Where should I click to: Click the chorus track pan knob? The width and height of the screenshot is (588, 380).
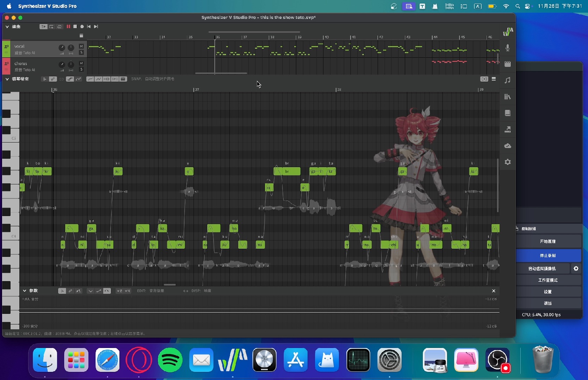point(71,64)
